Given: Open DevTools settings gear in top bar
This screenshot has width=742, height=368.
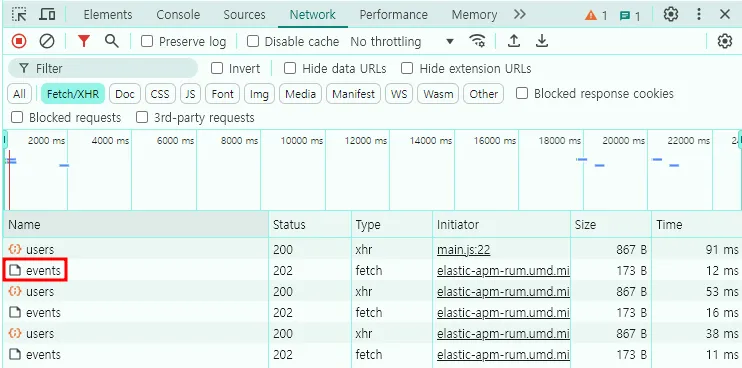Looking at the screenshot, I should [x=671, y=15].
